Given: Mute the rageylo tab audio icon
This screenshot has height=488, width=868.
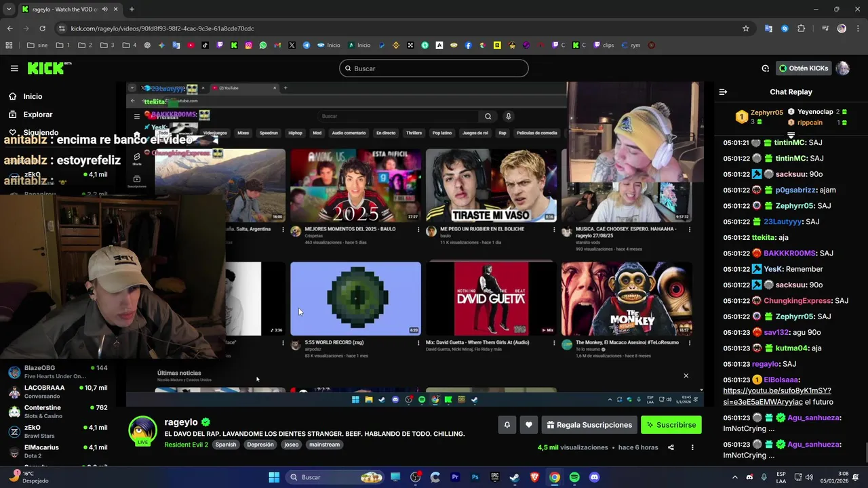Looking at the screenshot, I should click(104, 9).
